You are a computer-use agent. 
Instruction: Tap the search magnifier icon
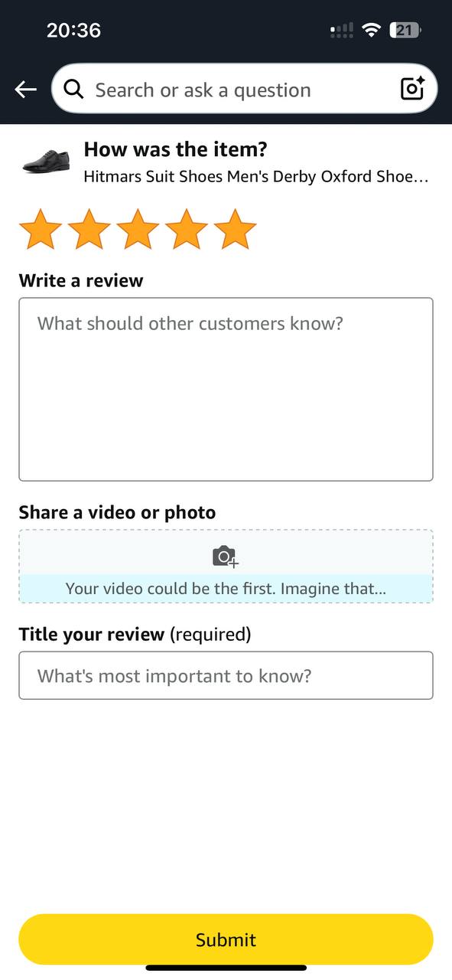73,90
